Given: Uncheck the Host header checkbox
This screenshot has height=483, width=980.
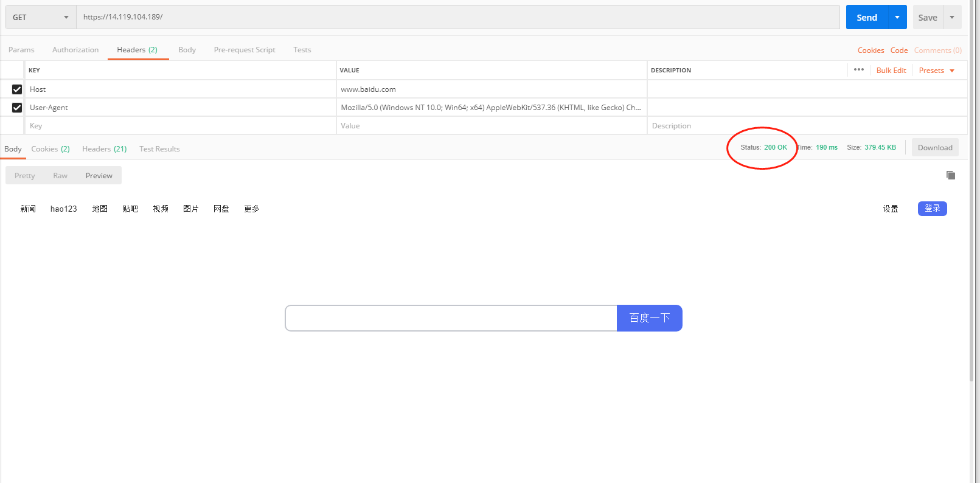Looking at the screenshot, I should (17, 89).
